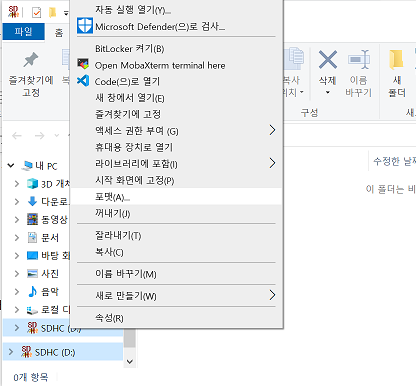Choose 잘라내기(T) in context menu
416x386 pixels.
coord(176,235)
